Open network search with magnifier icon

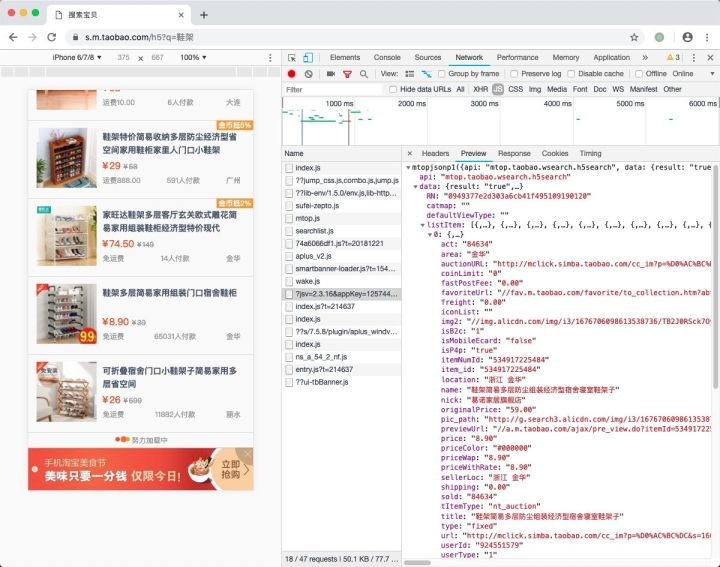tap(364, 74)
